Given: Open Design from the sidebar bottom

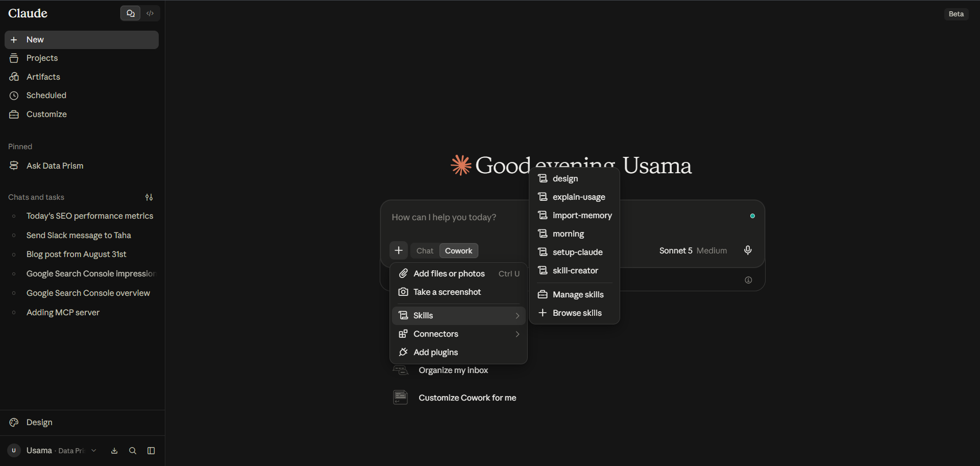Looking at the screenshot, I should (82, 423).
